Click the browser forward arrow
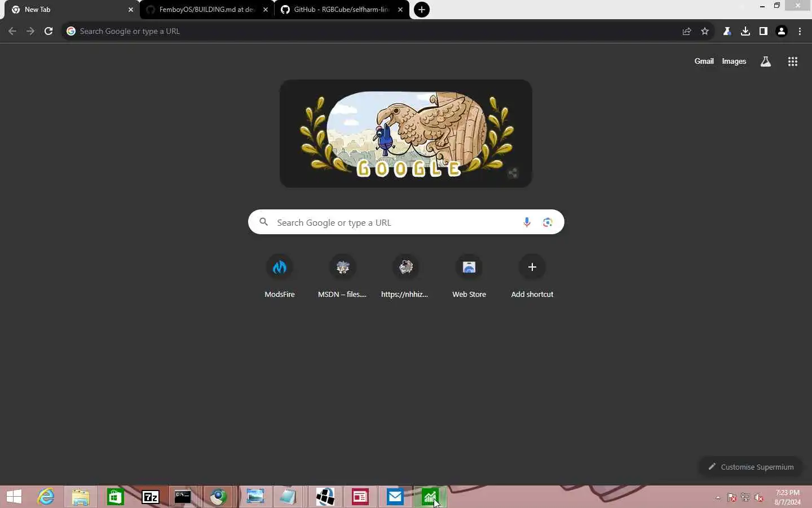The image size is (812, 508). (30, 31)
